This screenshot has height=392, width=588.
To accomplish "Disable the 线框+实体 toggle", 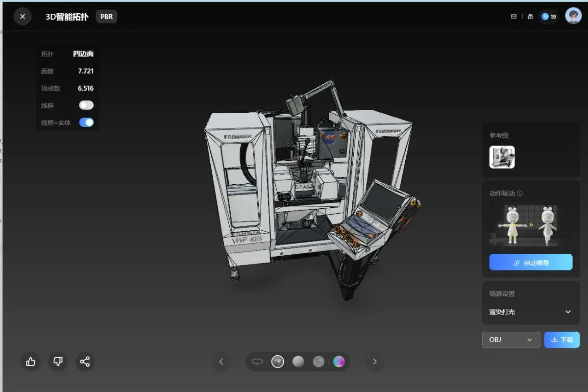I will click(x=86, y=122).
